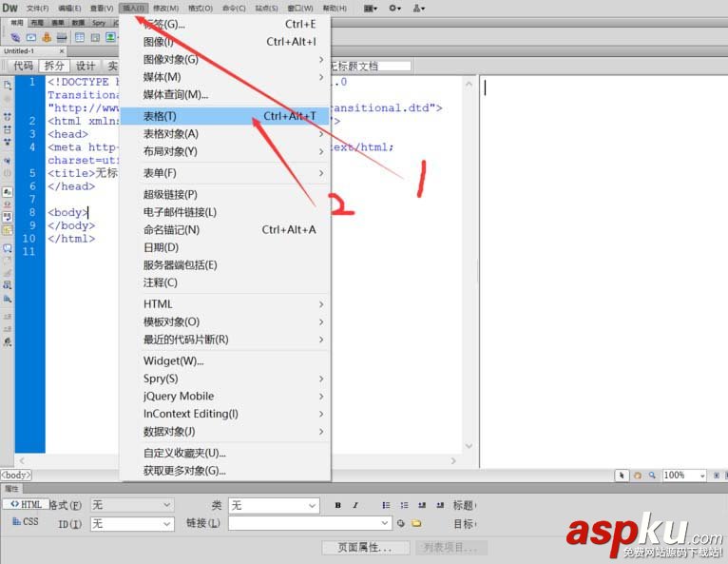Choose 命名锚记(N) menu entry
This screenshot has height=564, width=728.
pyautogui.click(x=224, y=230)
